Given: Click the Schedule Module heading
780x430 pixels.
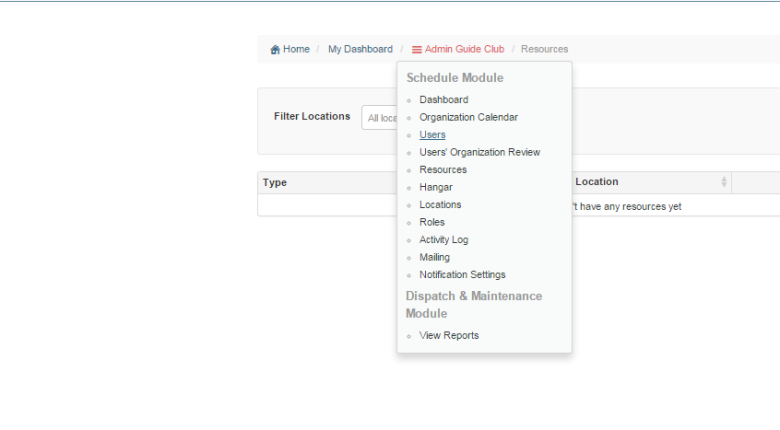Looking at the screenshot, I should point(455,78).
